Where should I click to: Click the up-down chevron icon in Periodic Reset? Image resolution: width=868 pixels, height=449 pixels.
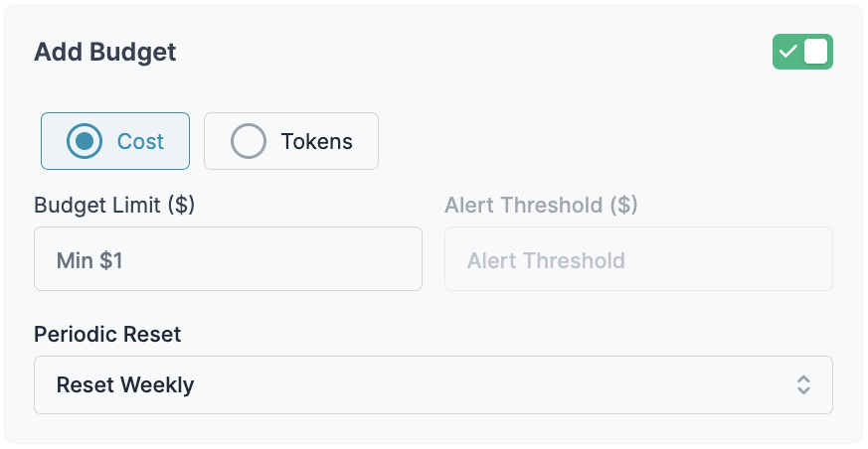point(803,384)
